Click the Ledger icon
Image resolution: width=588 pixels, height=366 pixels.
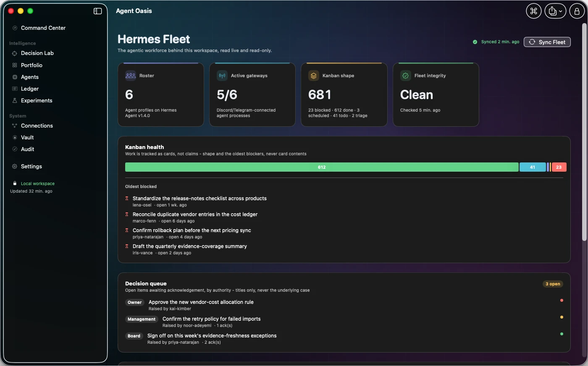15,89
